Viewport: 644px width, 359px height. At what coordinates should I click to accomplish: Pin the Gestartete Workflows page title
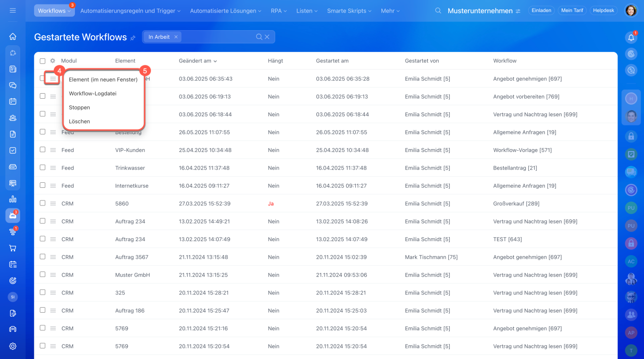pos(133,38)
